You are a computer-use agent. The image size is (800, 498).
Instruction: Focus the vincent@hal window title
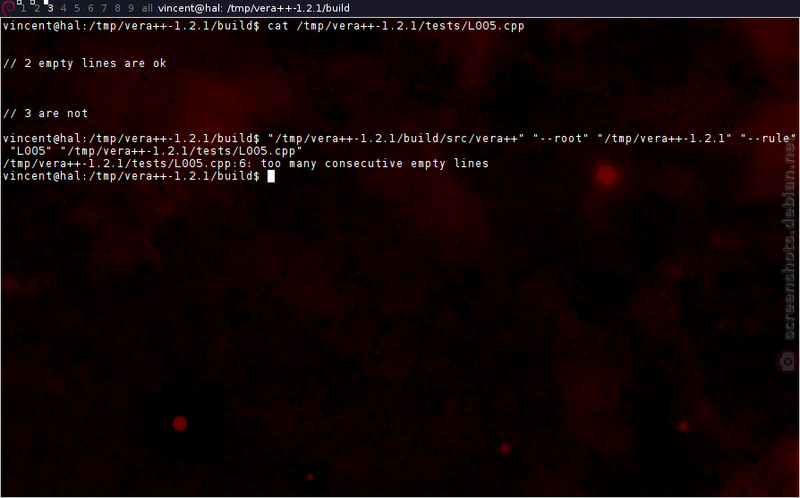tap(254, 8)
